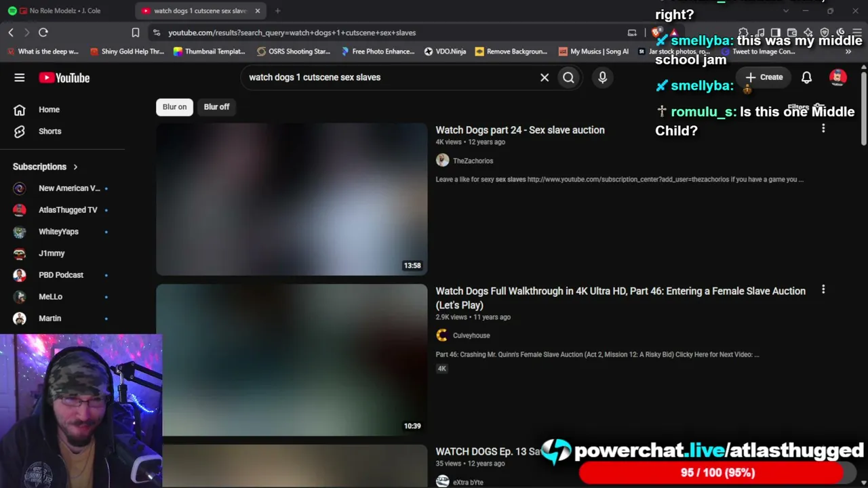Open the VDO.Ninja bookmark
The height and width of the screenshot is (488, 868).
[445, 52]
